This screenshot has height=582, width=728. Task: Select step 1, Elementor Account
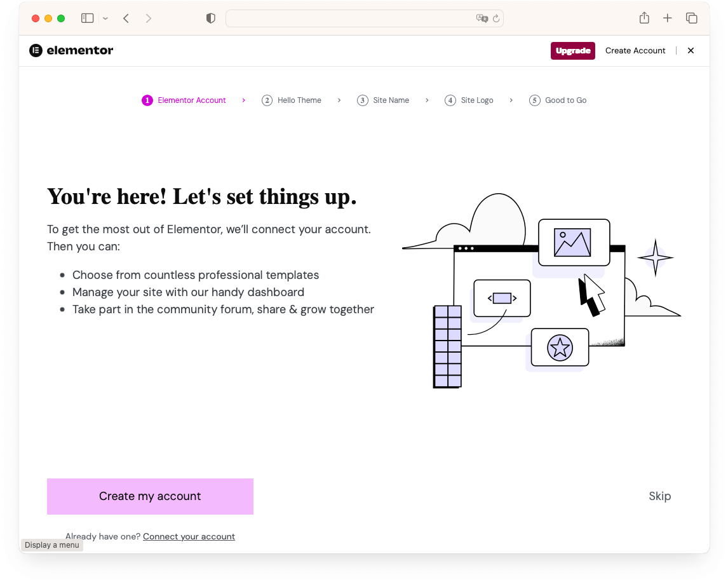tap(184, 100)
